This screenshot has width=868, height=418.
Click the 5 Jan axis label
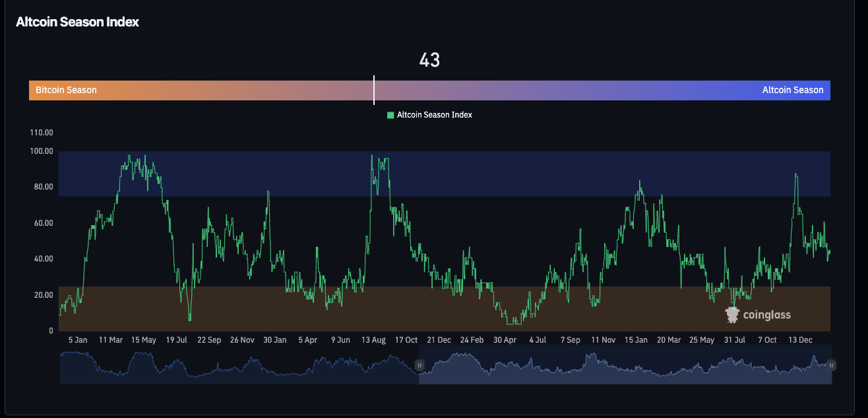pos(77,339)
